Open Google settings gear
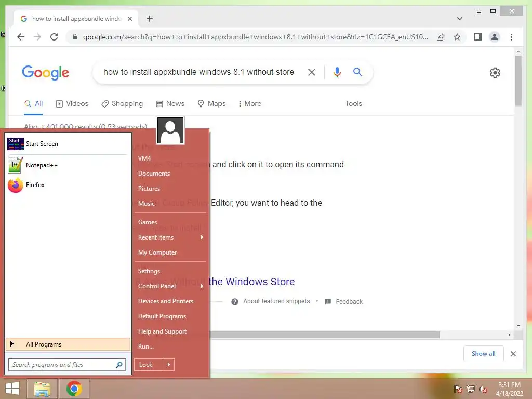532x399 pixels. tap(495, 73)
